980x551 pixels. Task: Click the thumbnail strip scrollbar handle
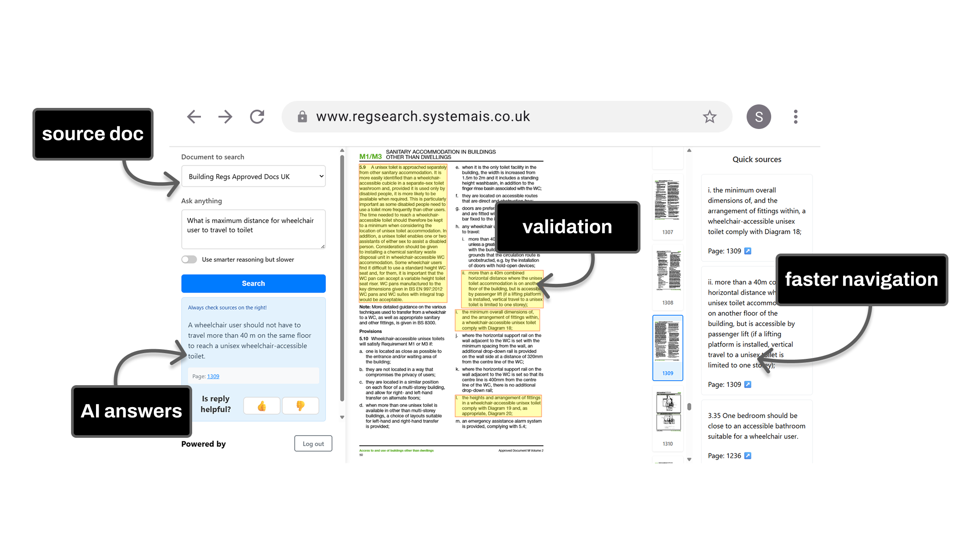689,407
